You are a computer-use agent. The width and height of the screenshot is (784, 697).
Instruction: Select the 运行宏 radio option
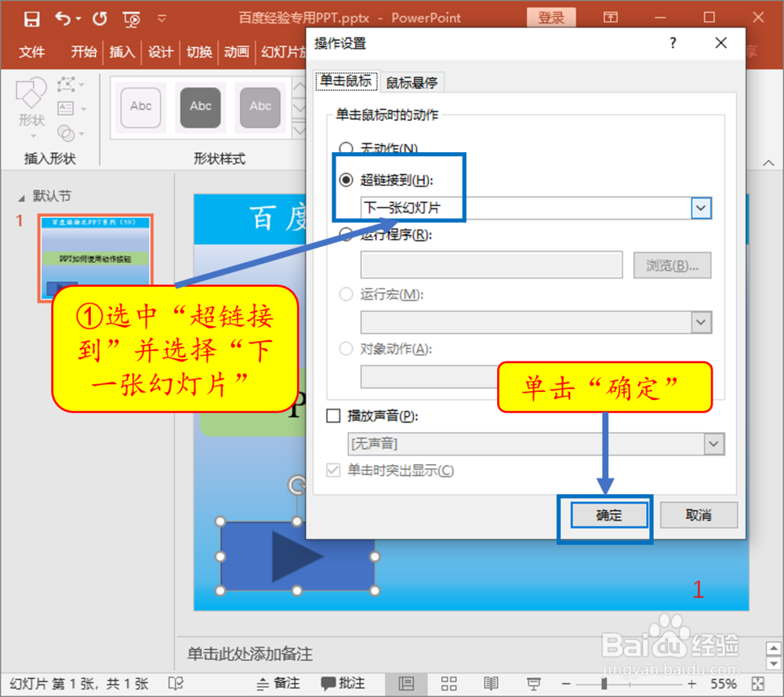coord(346,294)
